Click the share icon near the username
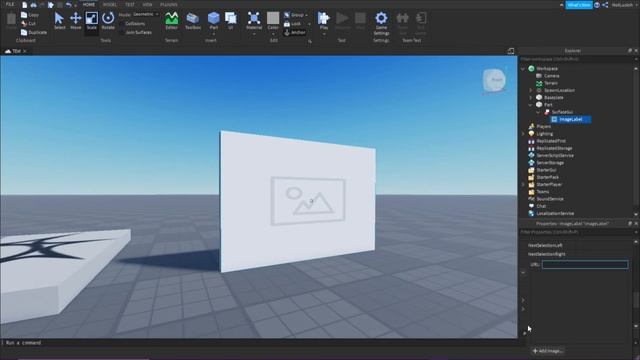 tap(605, 5)
